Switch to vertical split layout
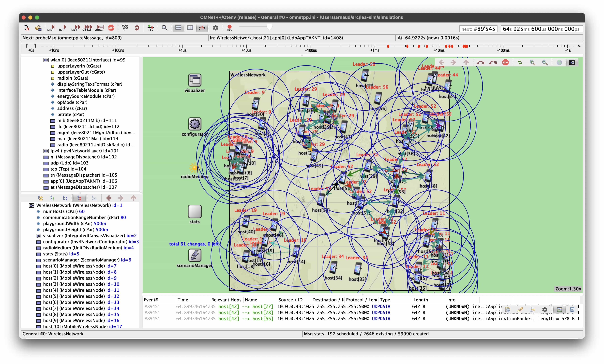 (190, 28)
